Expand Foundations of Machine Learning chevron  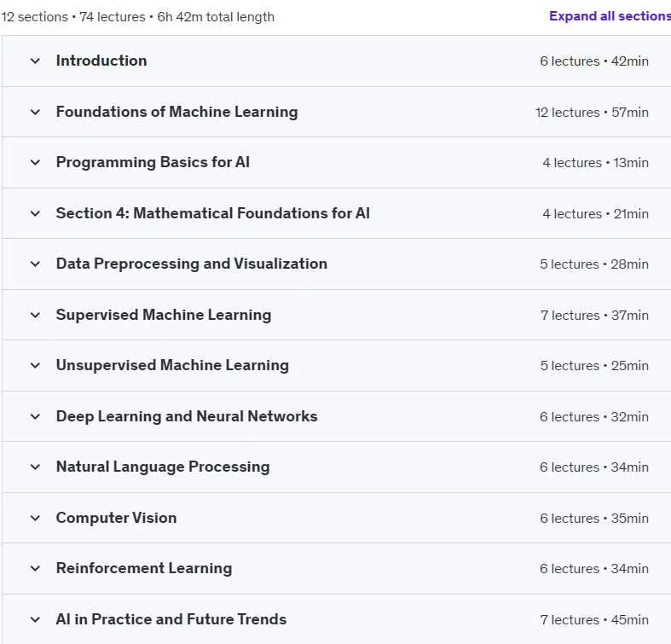coord(36,113)
